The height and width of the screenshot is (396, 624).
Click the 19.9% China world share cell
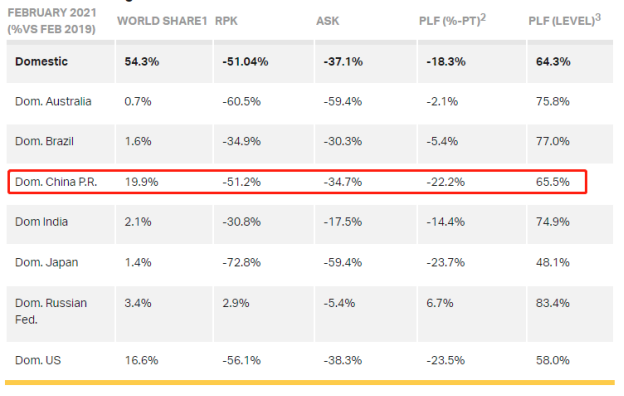(x=141, y=182)
